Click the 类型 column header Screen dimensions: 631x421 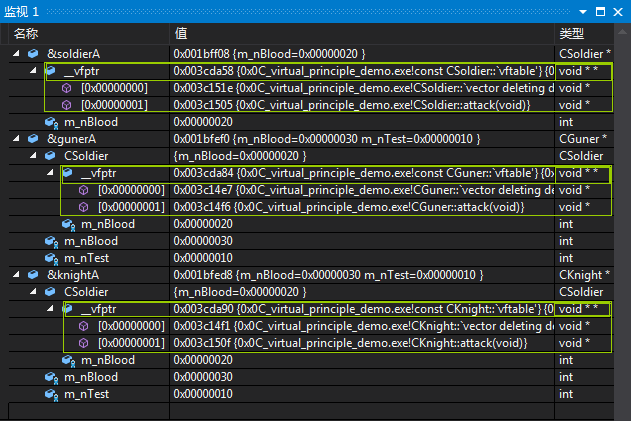[x=584, y=33]
